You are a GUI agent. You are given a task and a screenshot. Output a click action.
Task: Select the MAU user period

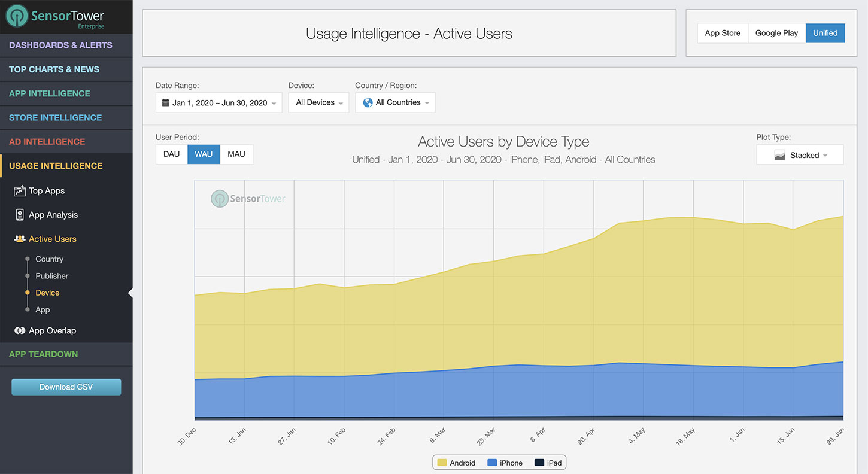click(x=236, y=154)
